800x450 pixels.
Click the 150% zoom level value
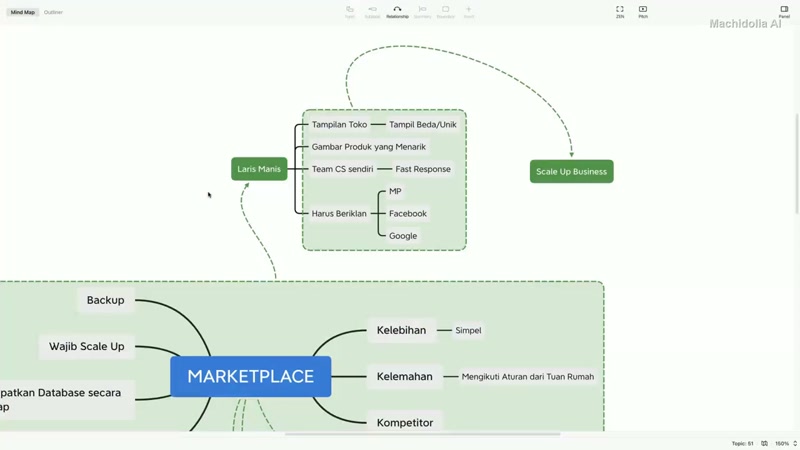(x=782, y=443)
